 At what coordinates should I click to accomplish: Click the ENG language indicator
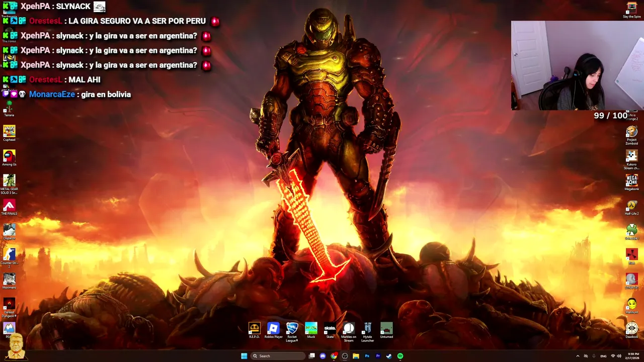pyautogui.click(x=603, y=356)
